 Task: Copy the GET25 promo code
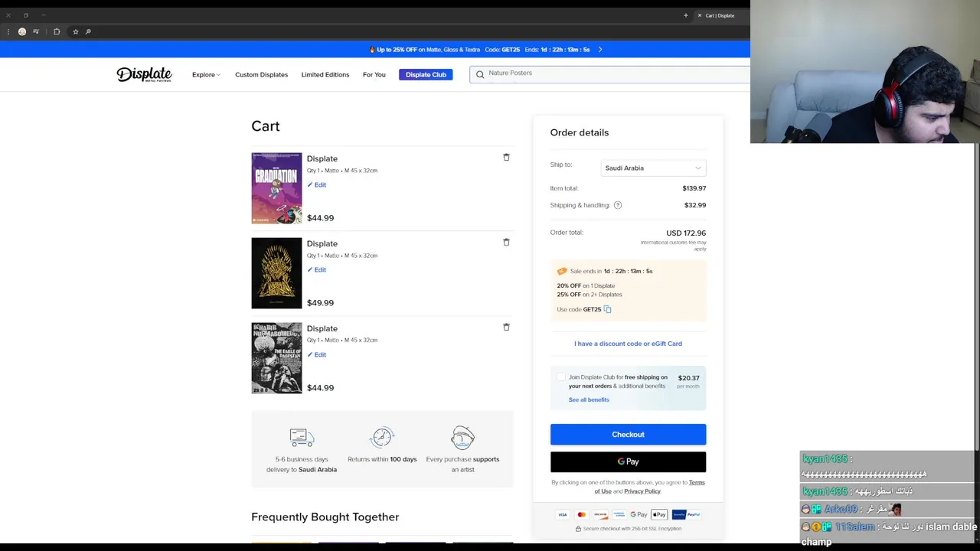click(x=607, y=309)
